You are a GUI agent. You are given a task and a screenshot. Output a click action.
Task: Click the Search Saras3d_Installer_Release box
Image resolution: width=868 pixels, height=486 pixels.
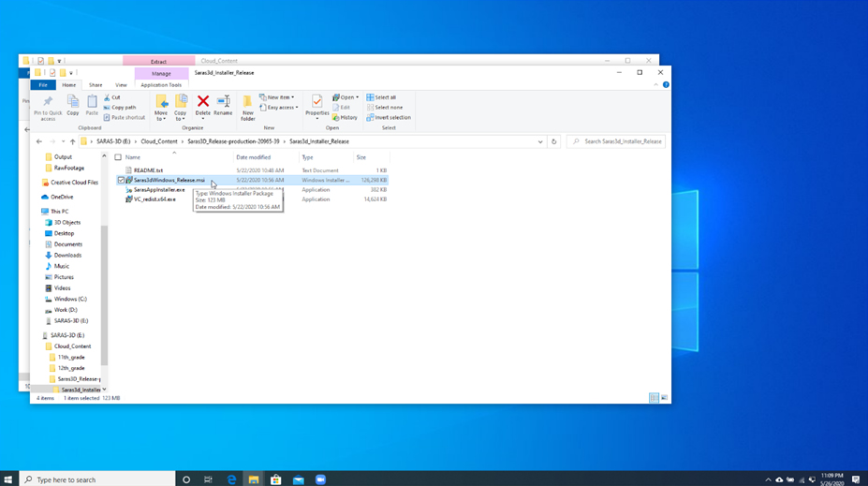tap(616, 141)
